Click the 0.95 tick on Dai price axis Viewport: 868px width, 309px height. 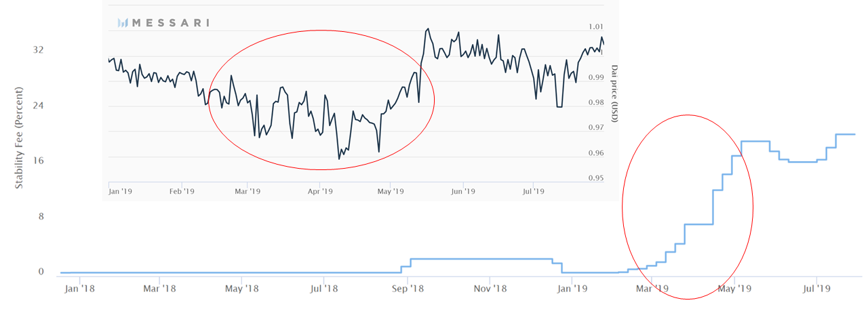point(597,178)
